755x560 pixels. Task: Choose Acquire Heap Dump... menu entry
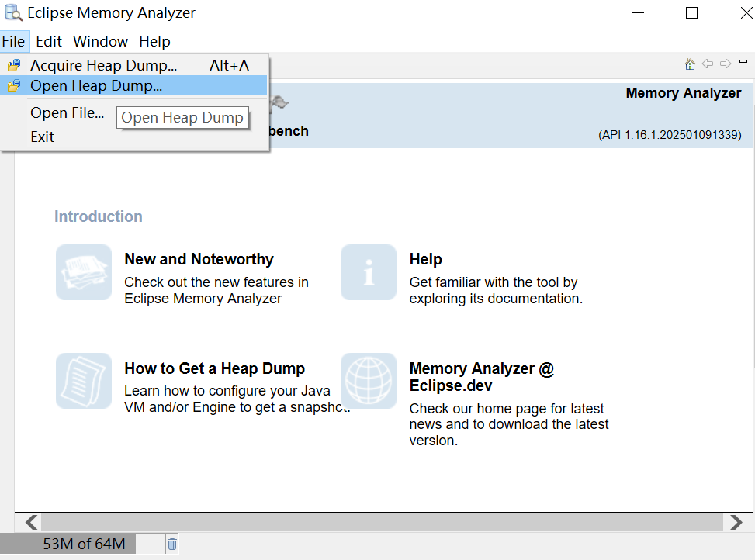[134, 65]
